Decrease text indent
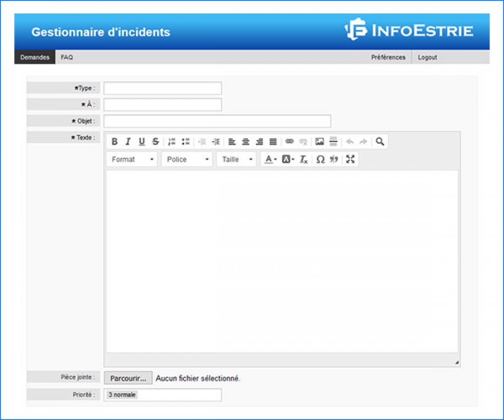The height and width of the screenshot is (420, 504). pyautogui.click(x=202, y=142)
